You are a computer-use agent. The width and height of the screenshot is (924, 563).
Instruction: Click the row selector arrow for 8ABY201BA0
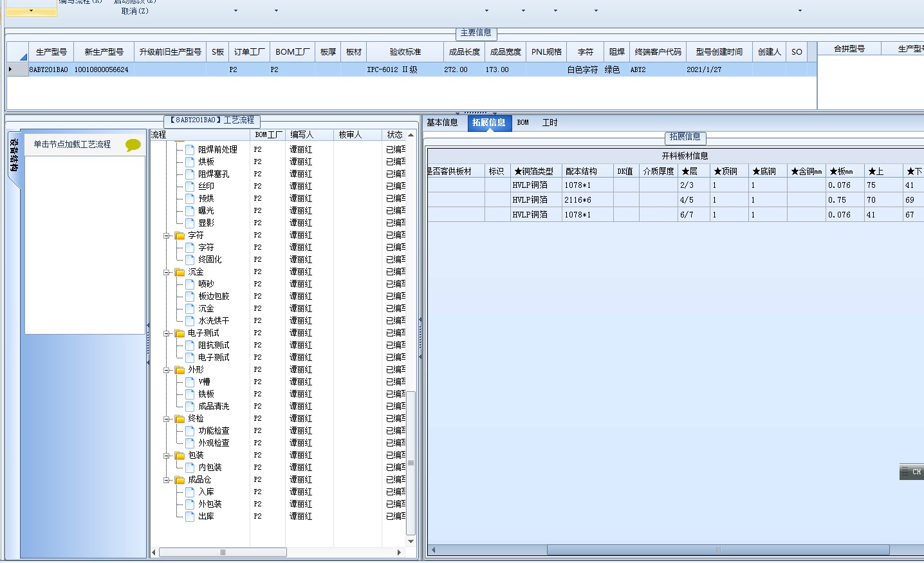click(18, 69)
